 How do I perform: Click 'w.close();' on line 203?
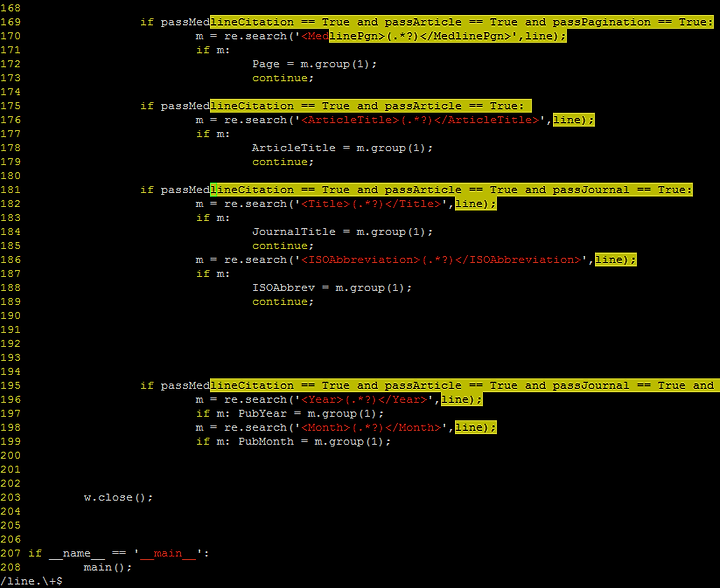coord(118,498)
